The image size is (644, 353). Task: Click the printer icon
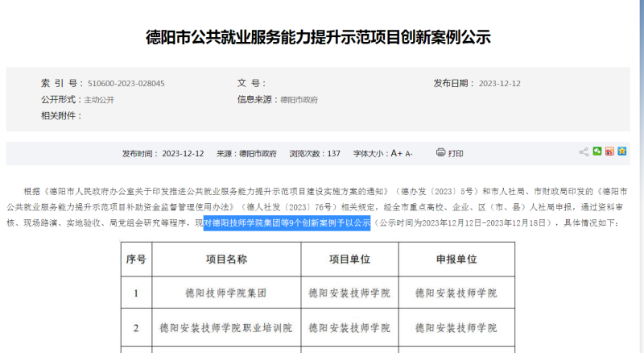point(440,152)
